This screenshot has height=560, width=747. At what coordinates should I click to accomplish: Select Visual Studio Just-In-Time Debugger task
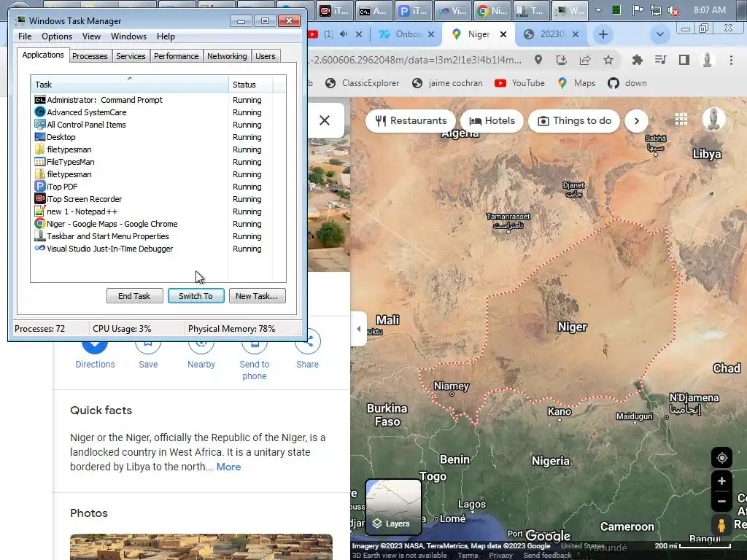click(x=158, y=249)
